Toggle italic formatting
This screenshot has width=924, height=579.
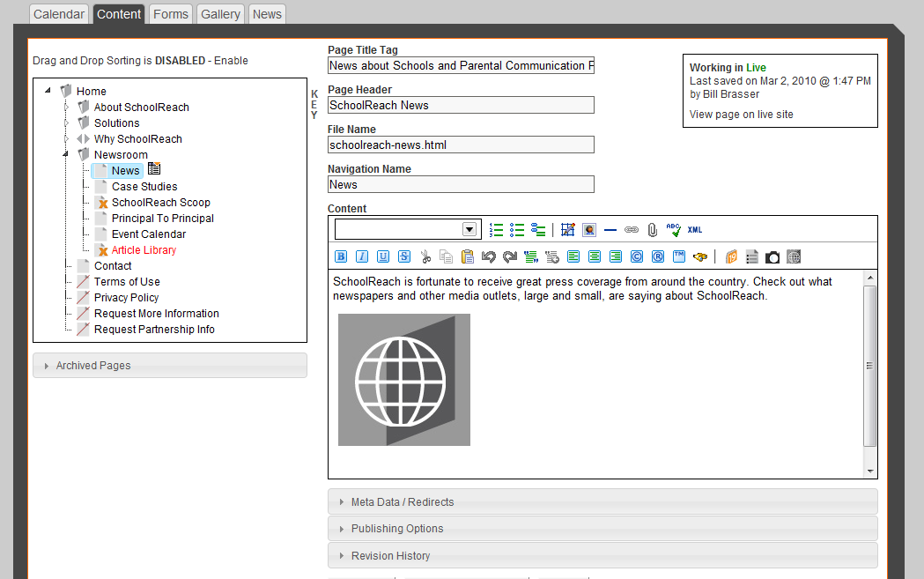coord(362,256)
